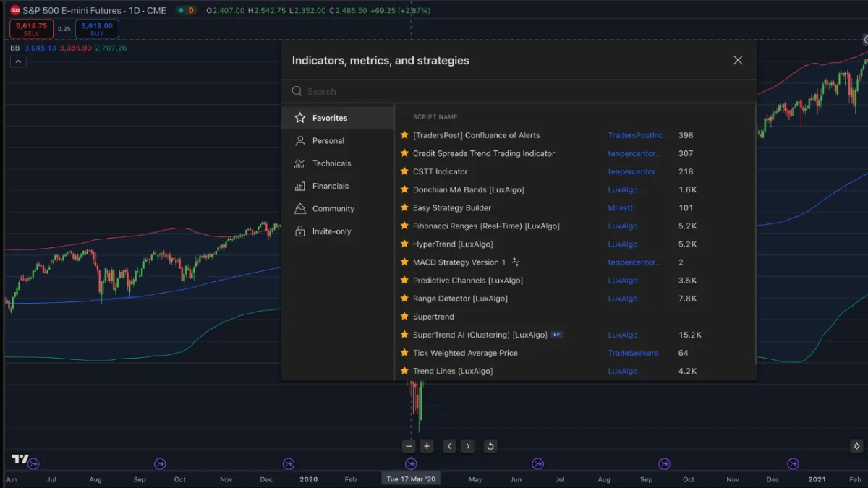
Task: Open the Invite-only category
Action: tap(338, 231)
